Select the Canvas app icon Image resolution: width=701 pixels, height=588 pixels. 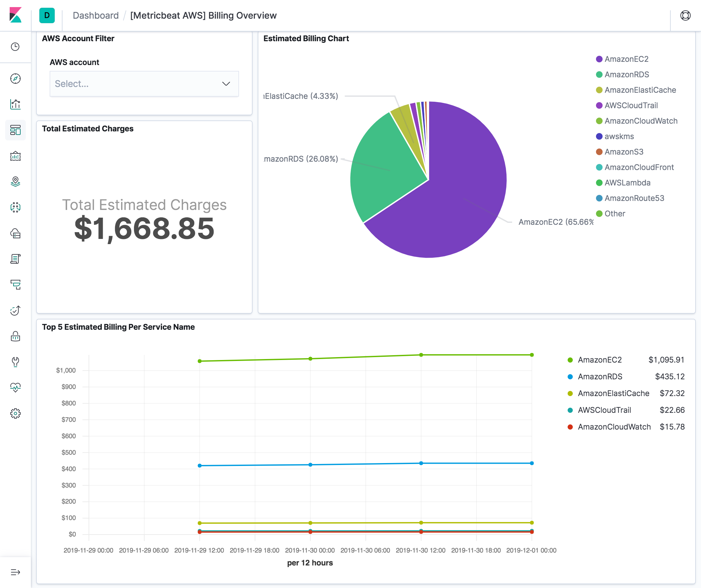[15, 156]
